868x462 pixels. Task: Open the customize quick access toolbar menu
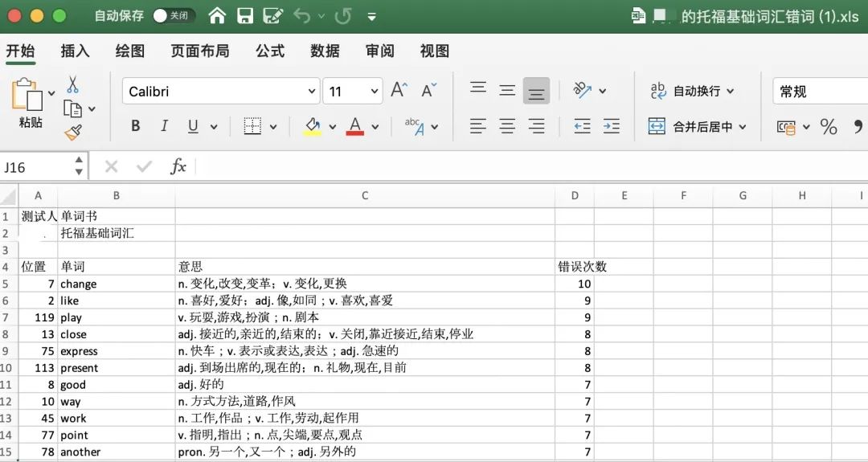[372, 17]
